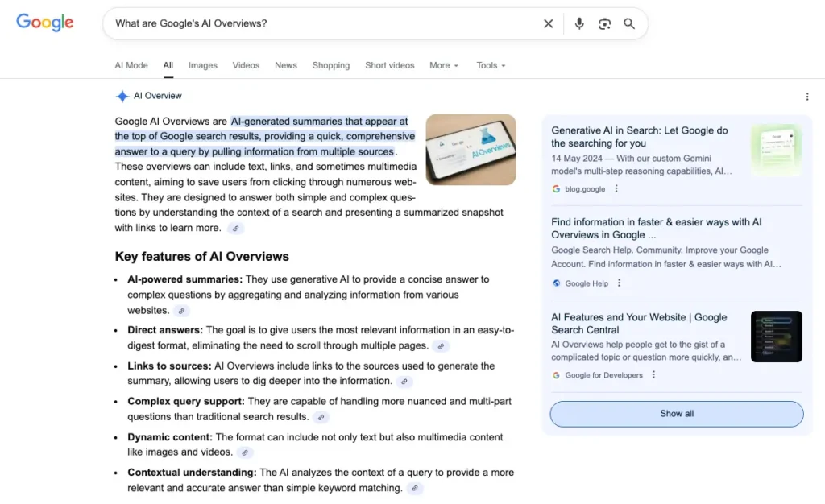Open 'Find information in faster & easier ways' link
Screen dimensions: 825x504
656,229
